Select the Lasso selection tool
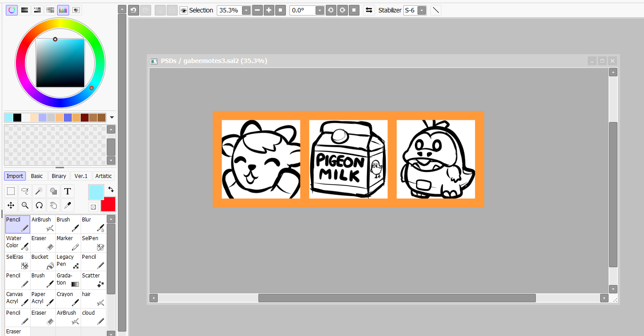The height and width of the screenshot is (336, 644). (x=25, y=191)
